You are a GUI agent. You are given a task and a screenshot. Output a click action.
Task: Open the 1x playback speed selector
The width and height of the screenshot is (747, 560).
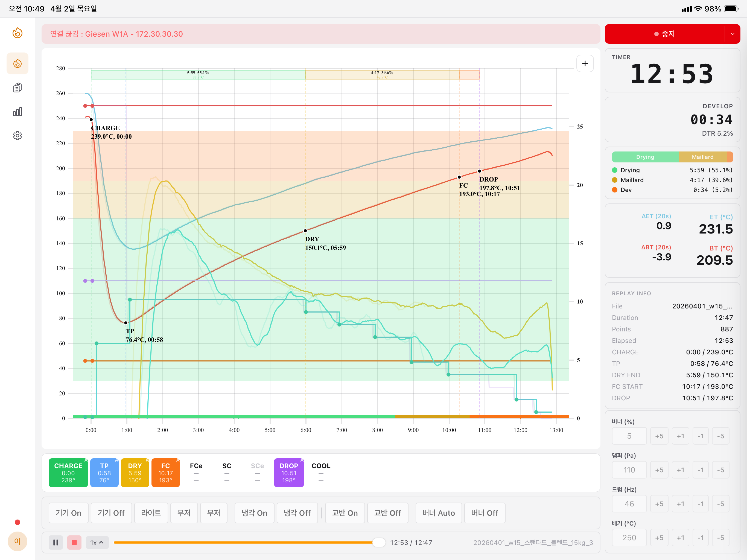97,542
